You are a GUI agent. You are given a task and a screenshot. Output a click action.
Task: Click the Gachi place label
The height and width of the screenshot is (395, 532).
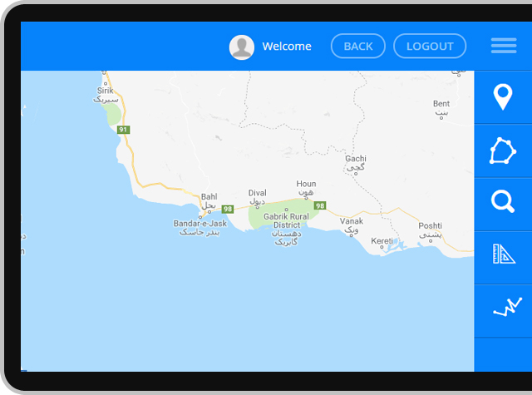click(355, 158)
